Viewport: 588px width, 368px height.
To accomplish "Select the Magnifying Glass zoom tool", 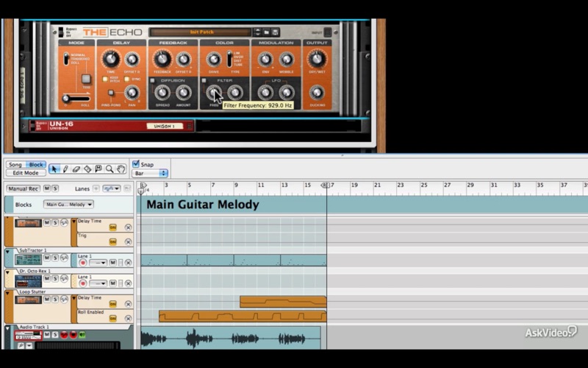I will [110, 169].
